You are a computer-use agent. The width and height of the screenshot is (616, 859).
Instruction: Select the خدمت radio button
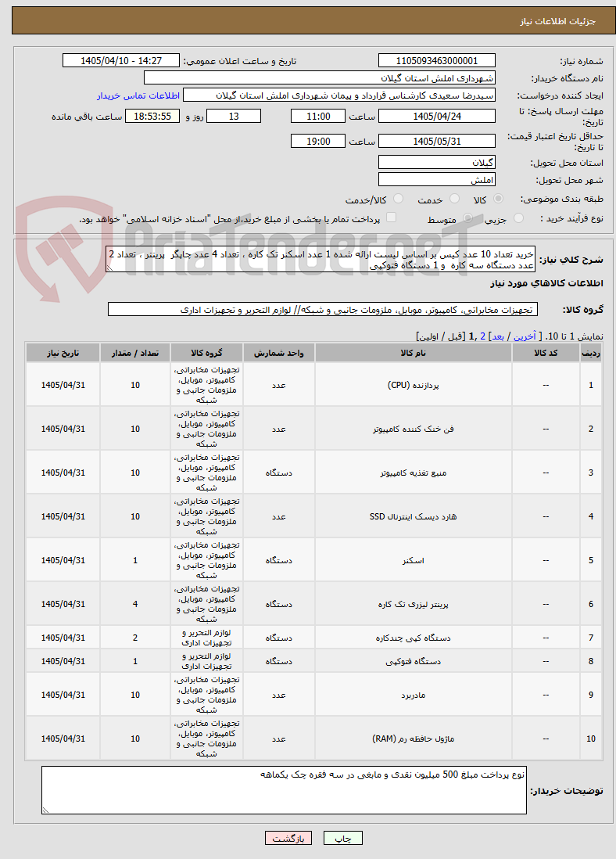click(x=454, y=199)
